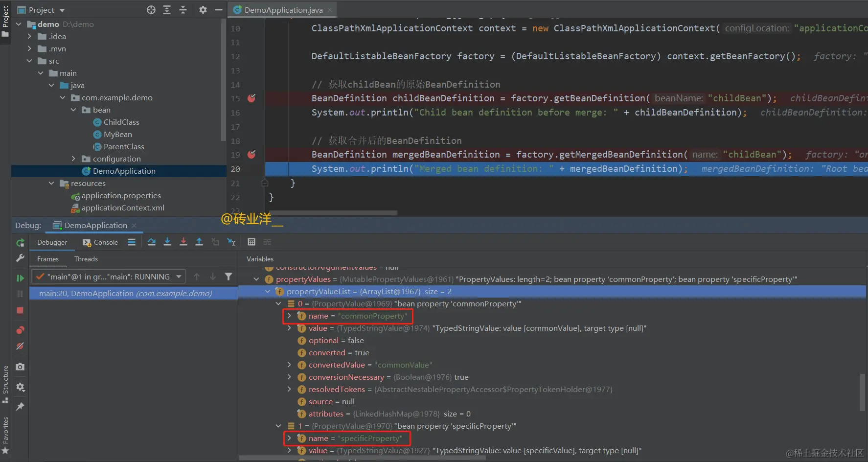Collapse the bean package
Screen dimensions: 868x462
tap(74, 110)
